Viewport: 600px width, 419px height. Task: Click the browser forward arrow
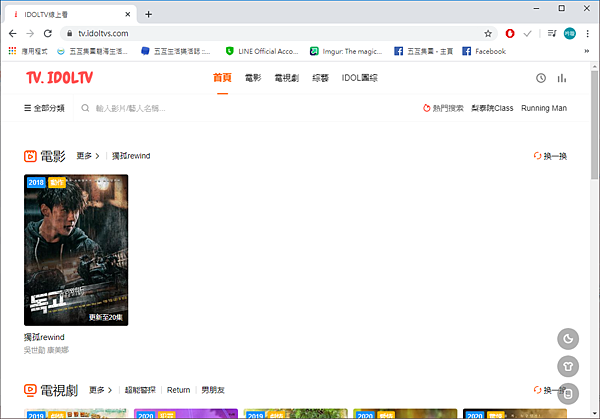30,34
